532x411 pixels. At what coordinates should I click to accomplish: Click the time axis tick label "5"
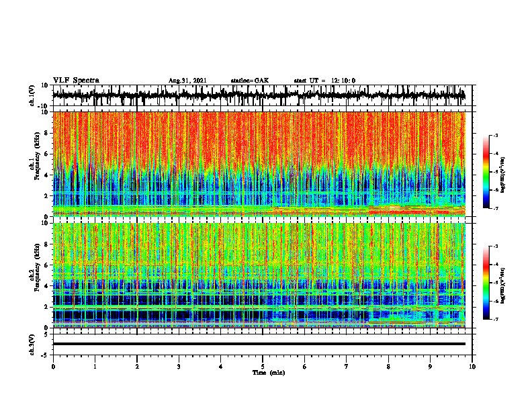pyautogui.click(x=263, y=367)
